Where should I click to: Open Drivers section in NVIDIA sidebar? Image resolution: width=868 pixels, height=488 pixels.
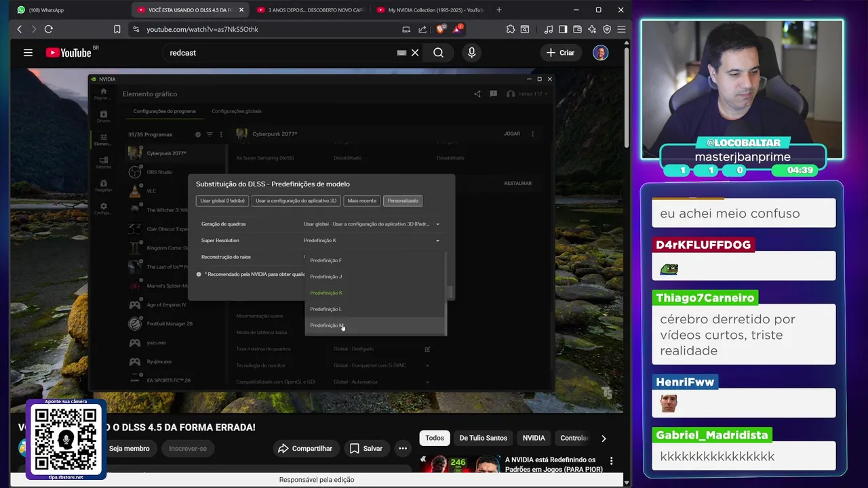[x=103, y=117]
